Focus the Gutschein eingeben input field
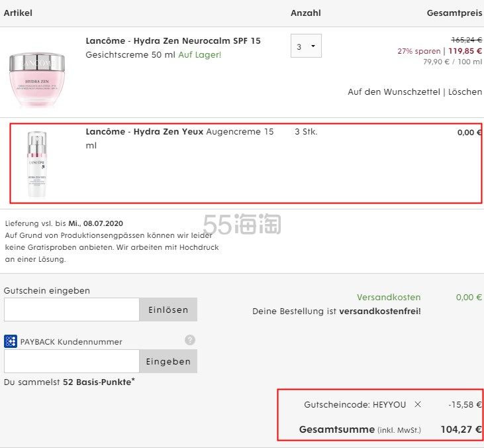The image size is (484, 448). click(72, 309)
